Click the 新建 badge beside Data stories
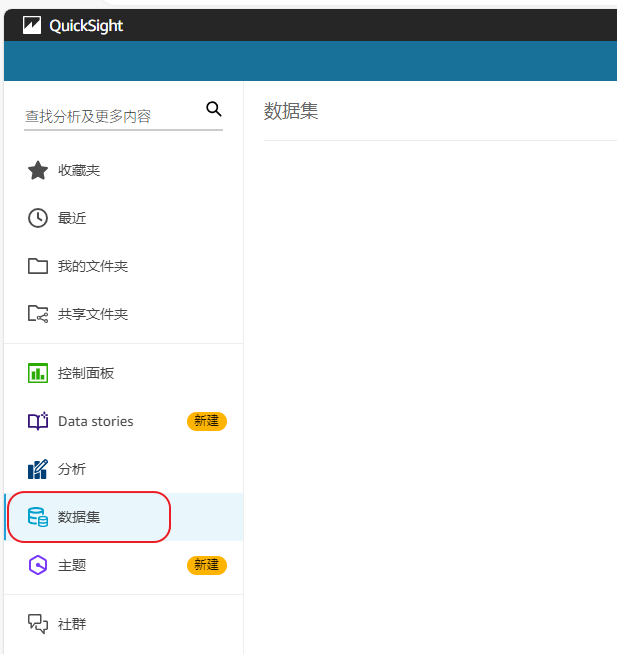 coord(206,421)
